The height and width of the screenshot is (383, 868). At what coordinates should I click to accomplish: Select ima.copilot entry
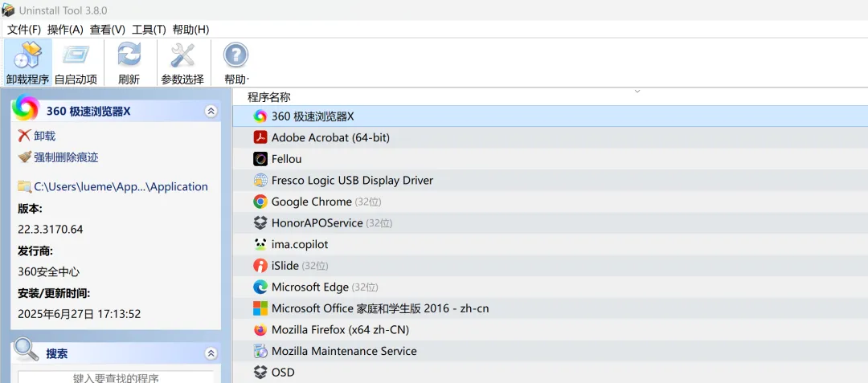(551, 244)
